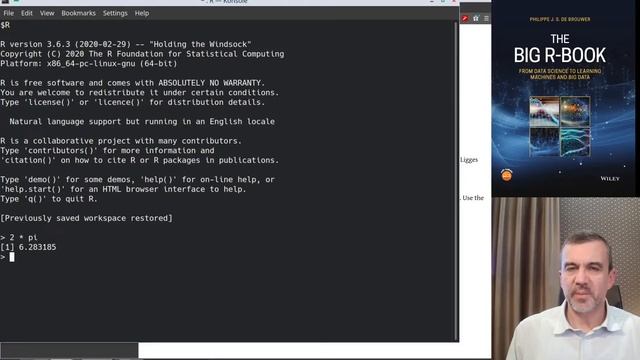Click the '[1] 6.283185' output line

tap(28, 247)
